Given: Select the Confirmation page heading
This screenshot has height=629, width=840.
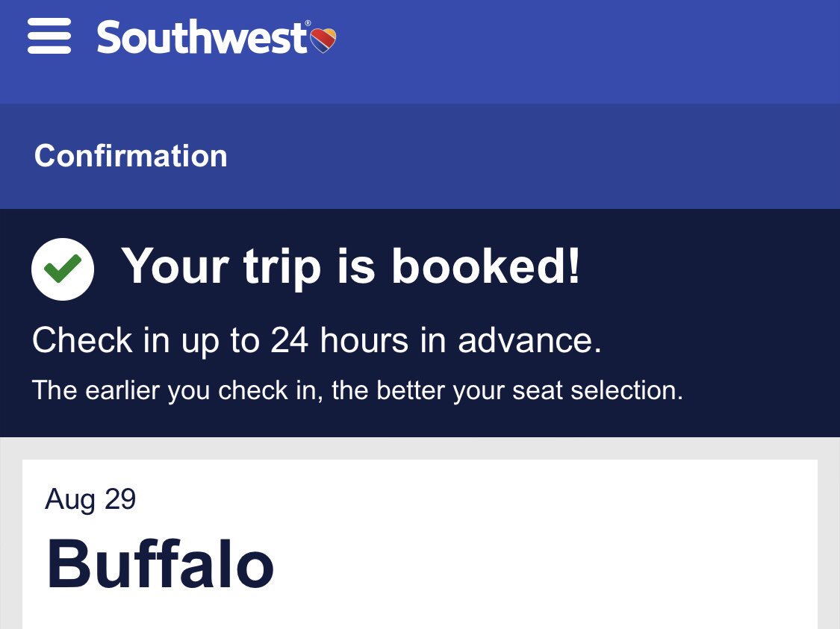Looking at the screenshot, I should coord(131,156).
